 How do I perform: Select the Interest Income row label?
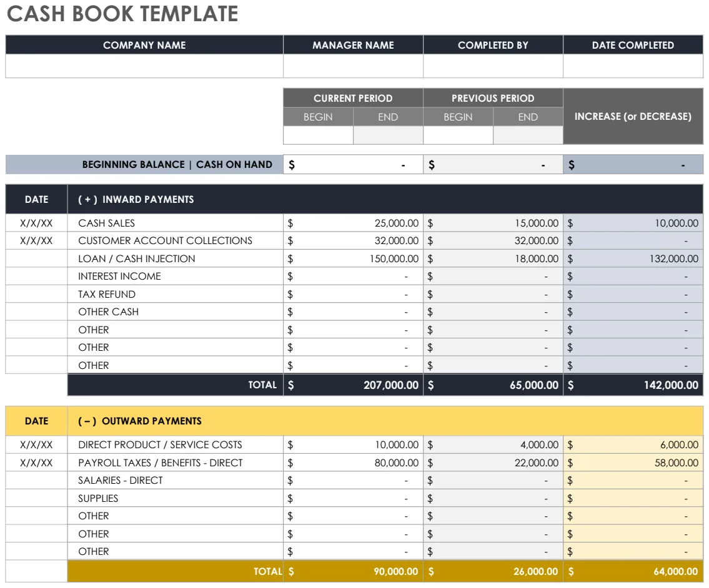119,276
